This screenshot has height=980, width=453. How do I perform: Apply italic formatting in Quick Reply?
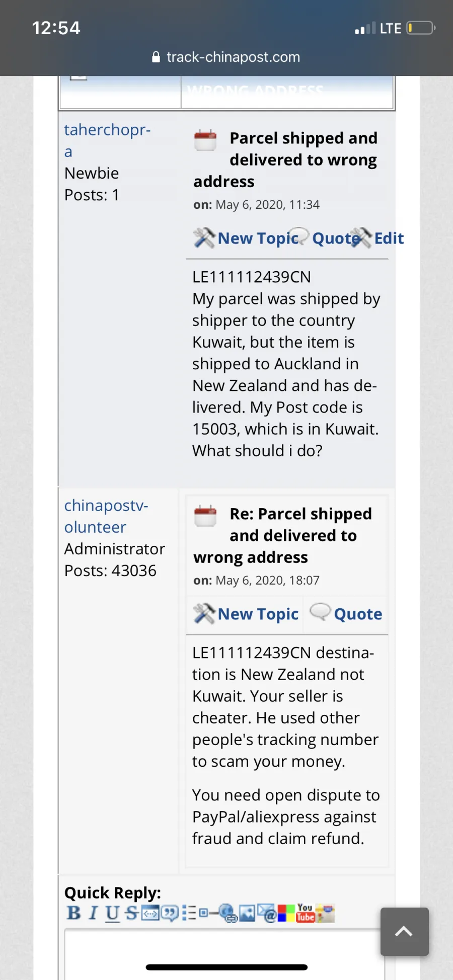(x=93, y=913)
